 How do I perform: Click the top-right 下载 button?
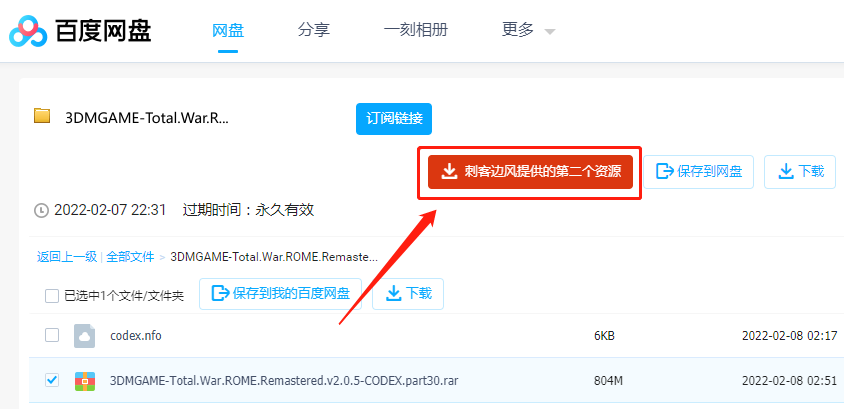click(800, 172)
